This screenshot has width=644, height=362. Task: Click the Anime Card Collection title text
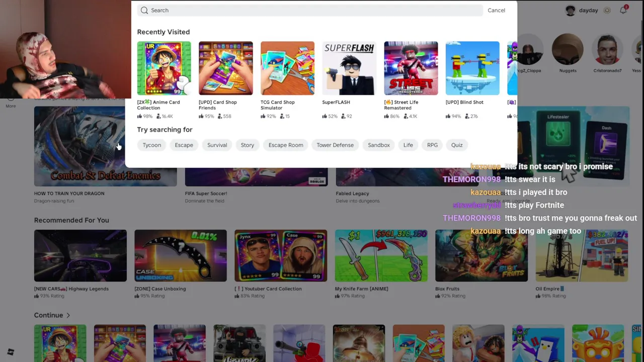pos(158,105)
